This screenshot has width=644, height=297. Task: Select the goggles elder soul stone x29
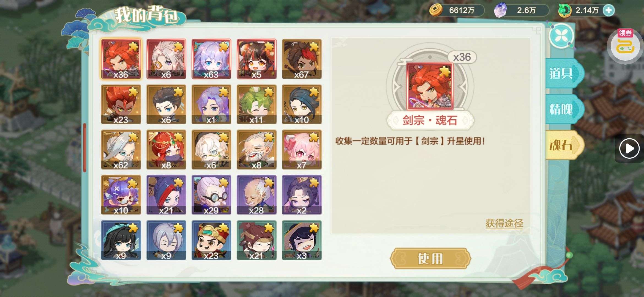pos(211,195)
